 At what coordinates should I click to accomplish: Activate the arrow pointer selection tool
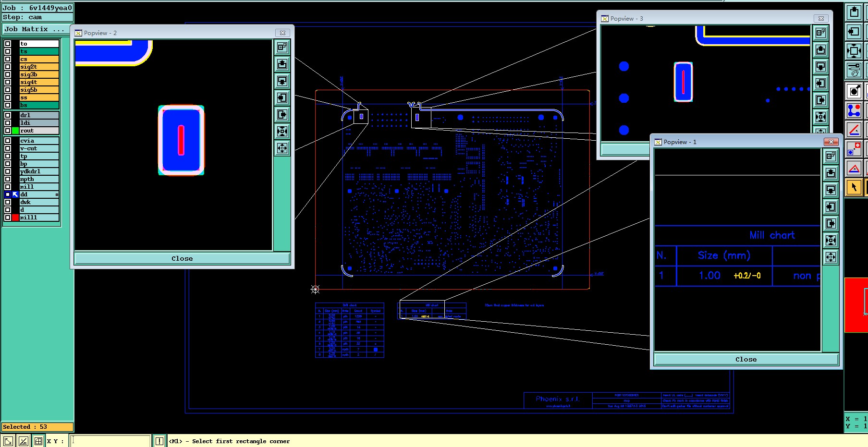click(854, 187)
